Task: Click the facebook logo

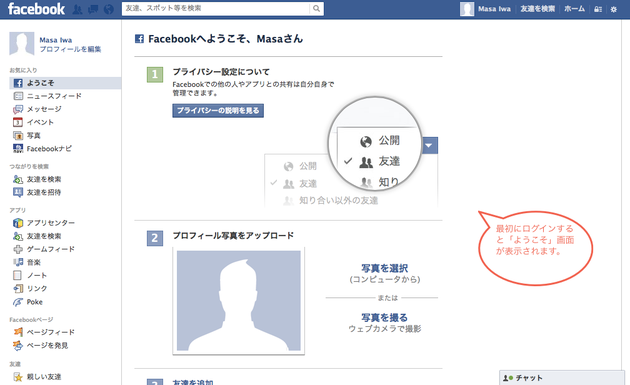Action: (x=36, y=9)
